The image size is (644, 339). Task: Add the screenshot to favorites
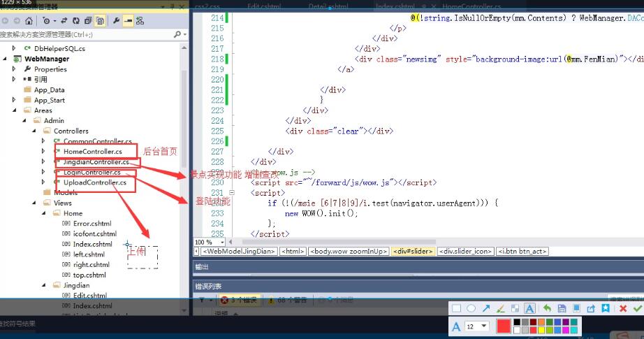(x=606, y=308)
